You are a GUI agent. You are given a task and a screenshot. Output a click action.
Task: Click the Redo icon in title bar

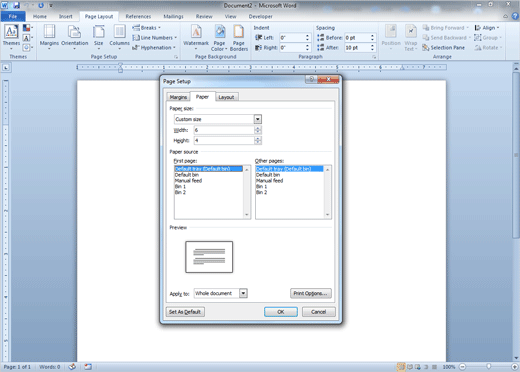[x=41, y=5]
